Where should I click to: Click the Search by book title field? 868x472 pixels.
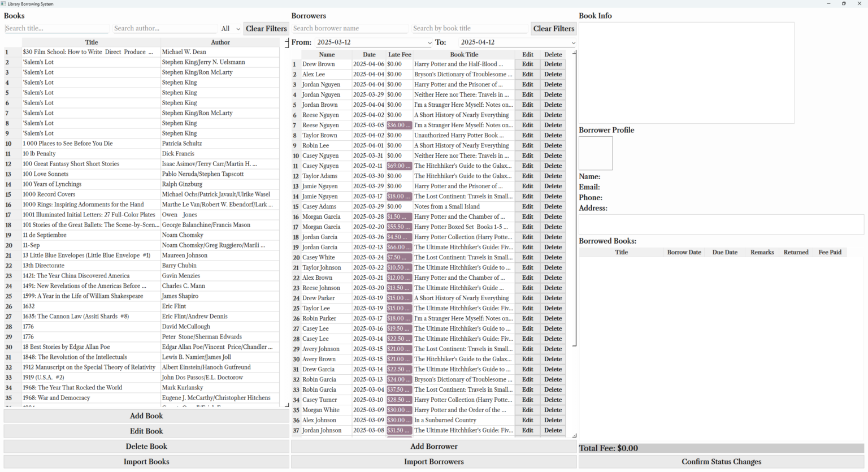pyautogui.click(x=470, y=29)
